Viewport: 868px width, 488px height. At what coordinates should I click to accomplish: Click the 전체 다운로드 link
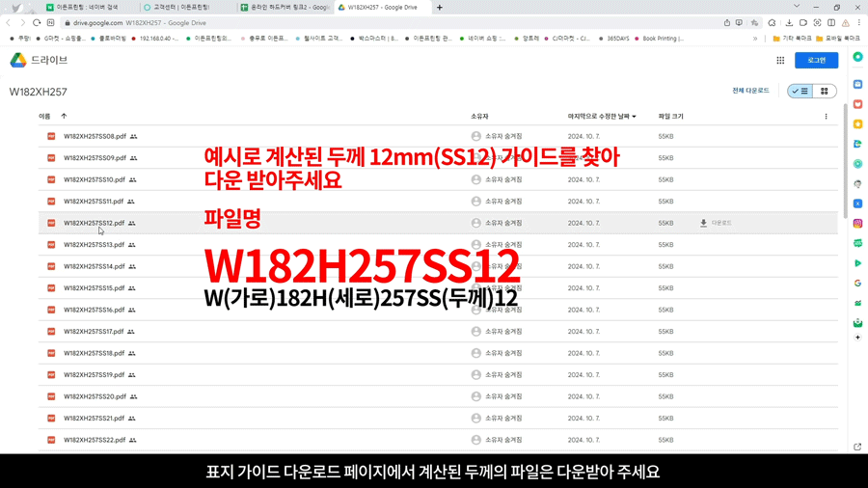(750, 91)
